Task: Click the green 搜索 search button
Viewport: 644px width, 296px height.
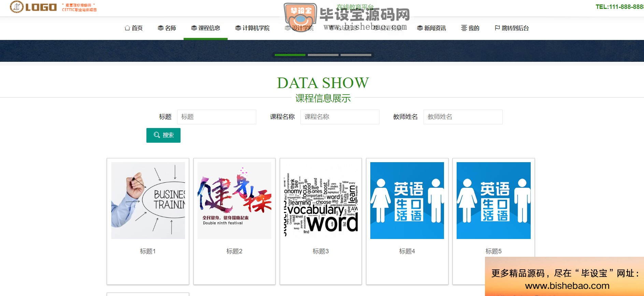Action: click(163, 135)
